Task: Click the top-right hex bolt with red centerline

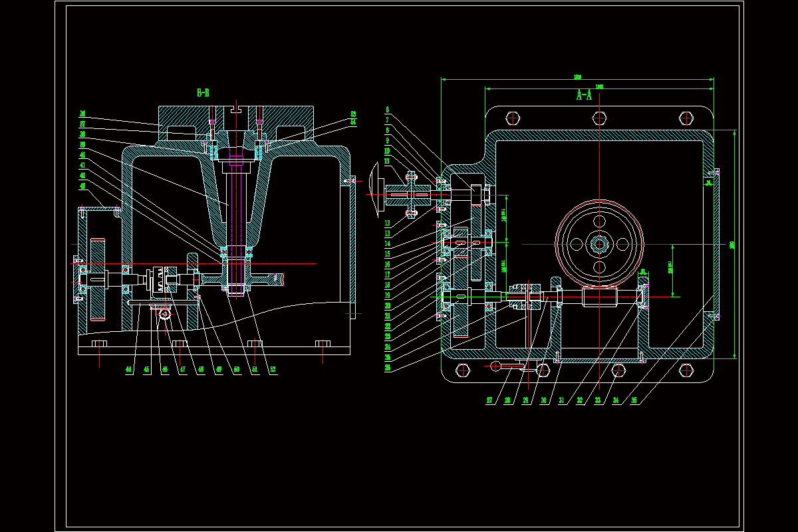Action: coord(687,118)
